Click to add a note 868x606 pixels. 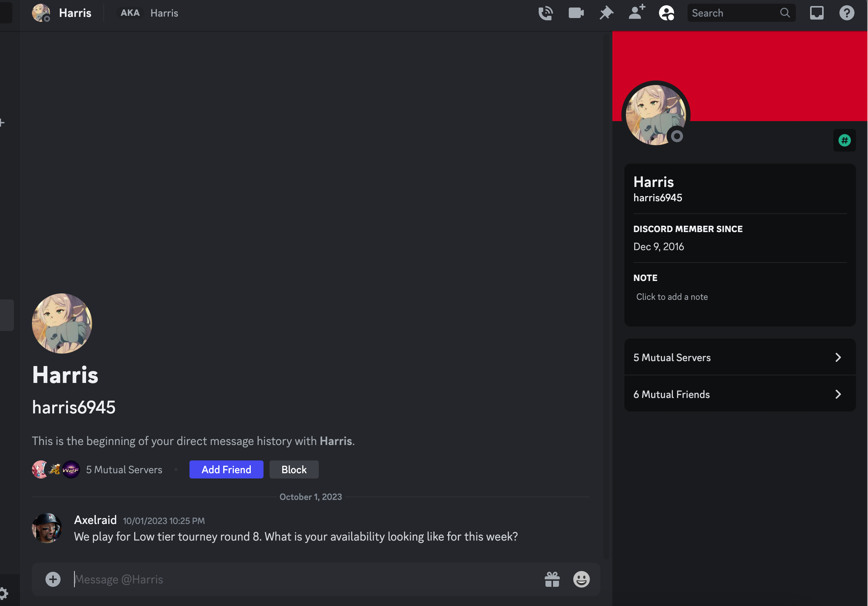pyautogui.click(x=672, y=297)
